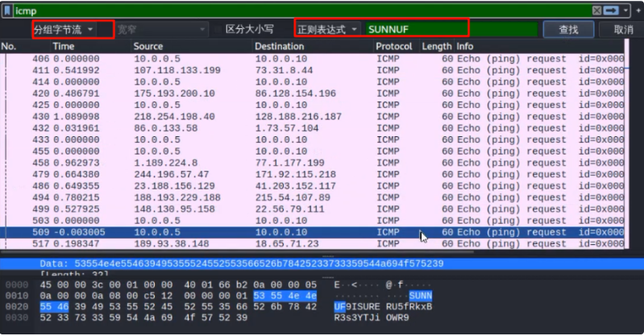Click the 查找 button

pyautogui.click(x=568, y=30)
